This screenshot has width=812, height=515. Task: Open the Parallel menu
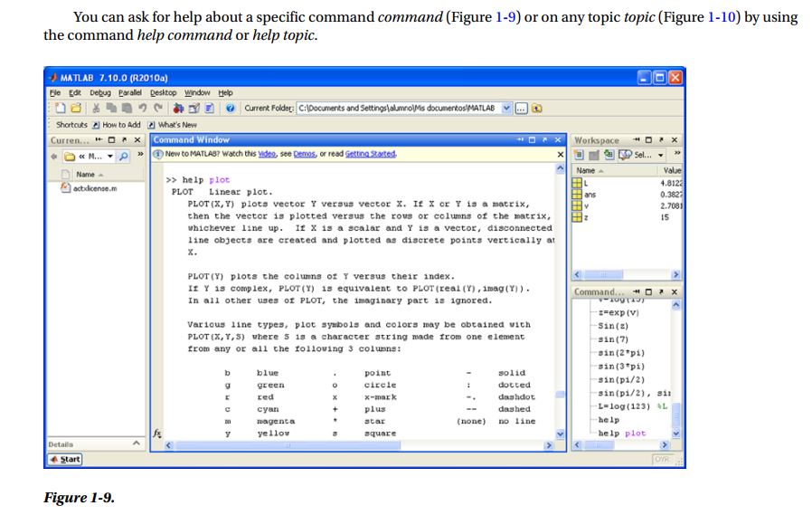click(x=129, y=92)
